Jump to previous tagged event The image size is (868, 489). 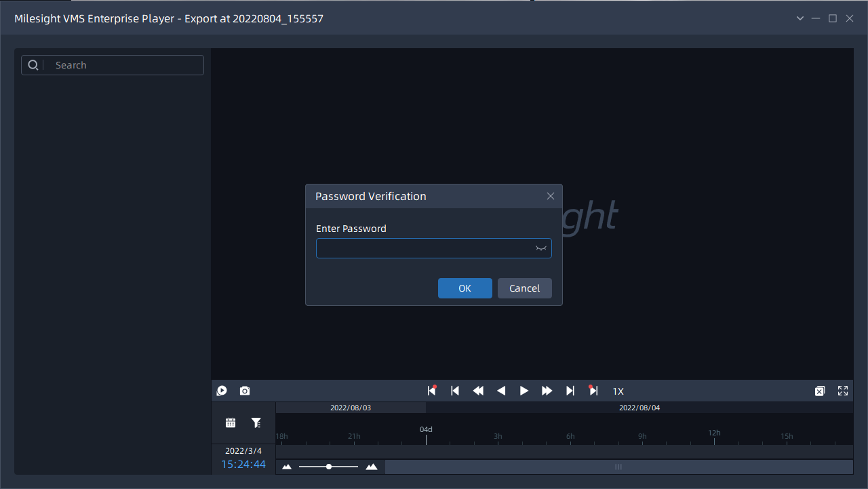[432, 391]
